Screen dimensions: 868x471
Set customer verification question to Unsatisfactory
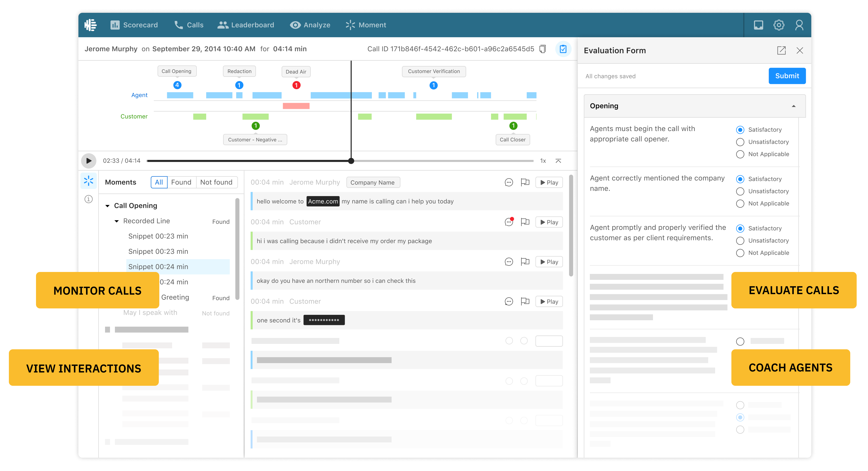(740, 240)
